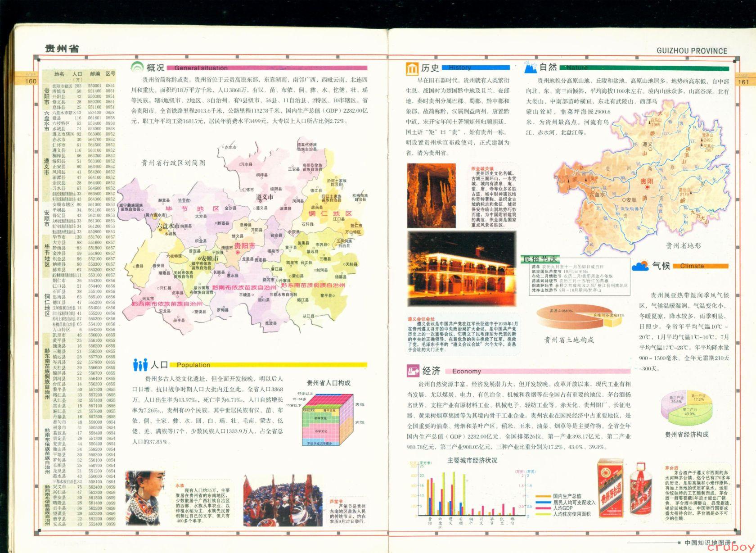This screenshot has width=756, height=553.
Task: Click the 民俗节庆 box heading
Action: [540, 259]
